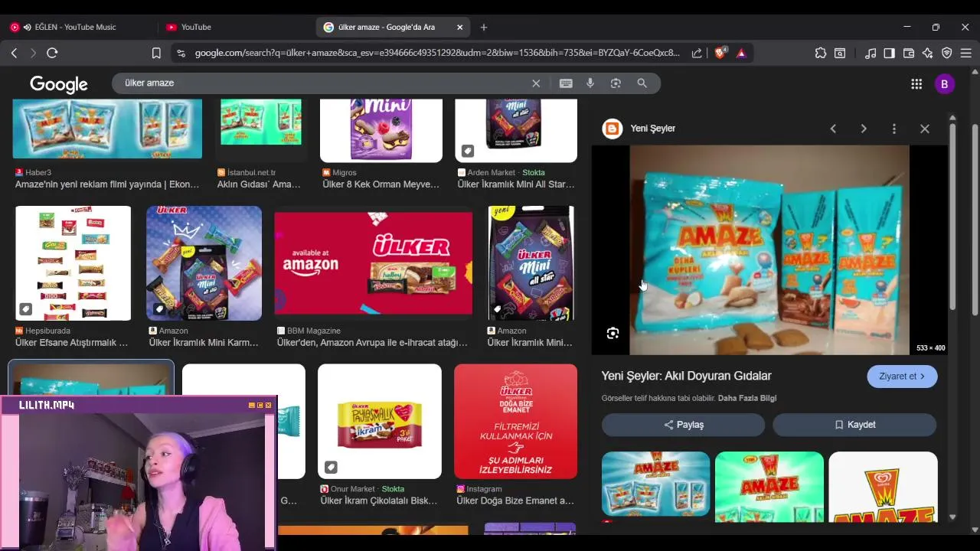Close the LILITH.MP4 webcam overlay
This screenshot has width=980, height=551.
click(268, 405)
